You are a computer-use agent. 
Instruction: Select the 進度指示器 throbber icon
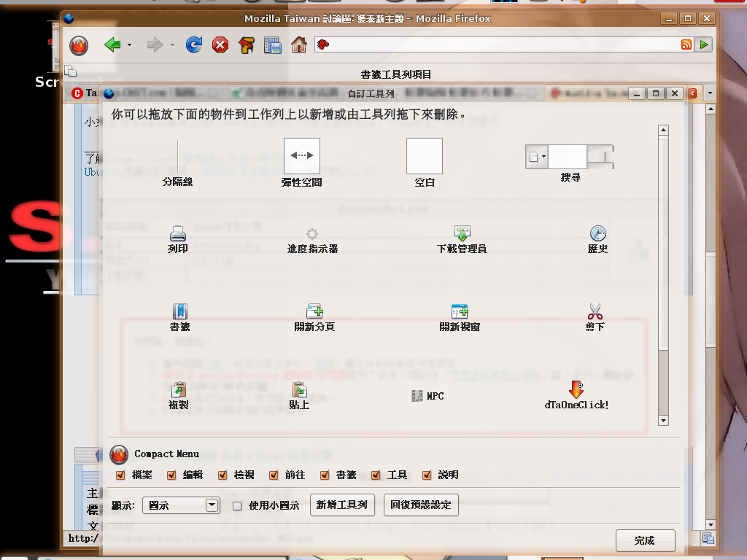(x=312, y=234)
